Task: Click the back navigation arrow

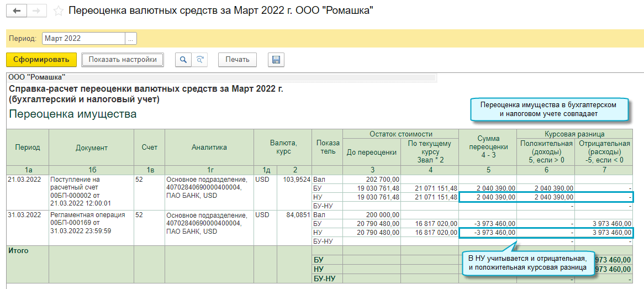Action: (x=17, y=11)
